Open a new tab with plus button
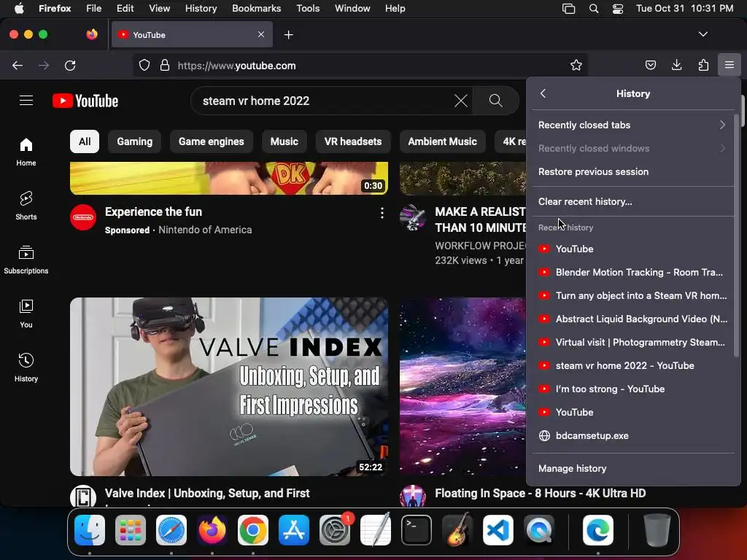This screenshot has height=560, width=747. 288,35
